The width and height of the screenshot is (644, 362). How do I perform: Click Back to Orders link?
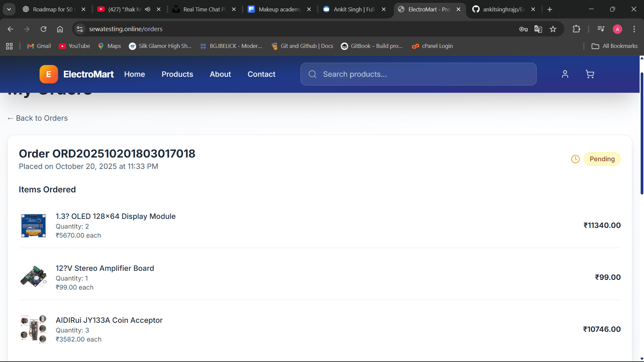[38, 118]
